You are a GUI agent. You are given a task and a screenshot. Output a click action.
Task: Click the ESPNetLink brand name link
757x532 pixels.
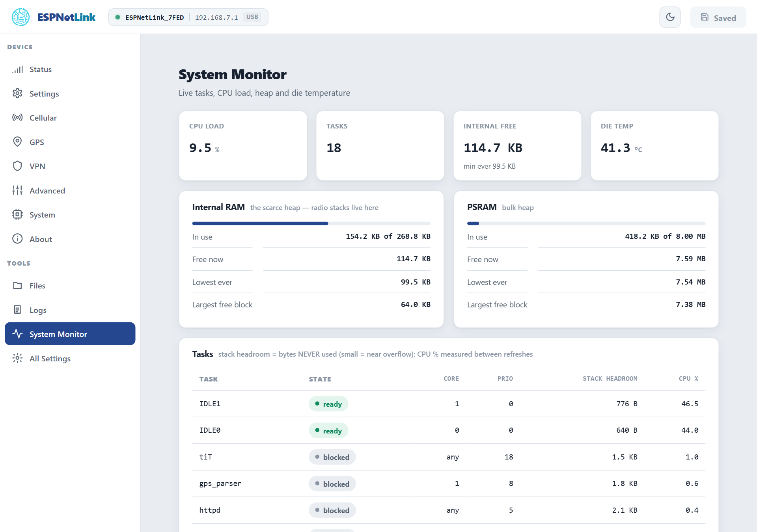point(66,17)
